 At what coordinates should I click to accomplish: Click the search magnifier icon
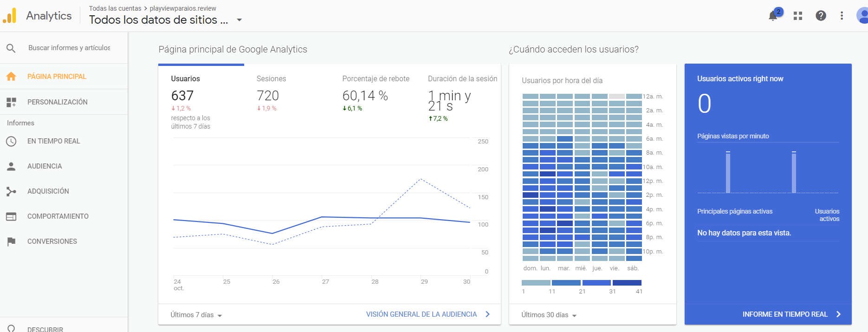click(11, 48)
